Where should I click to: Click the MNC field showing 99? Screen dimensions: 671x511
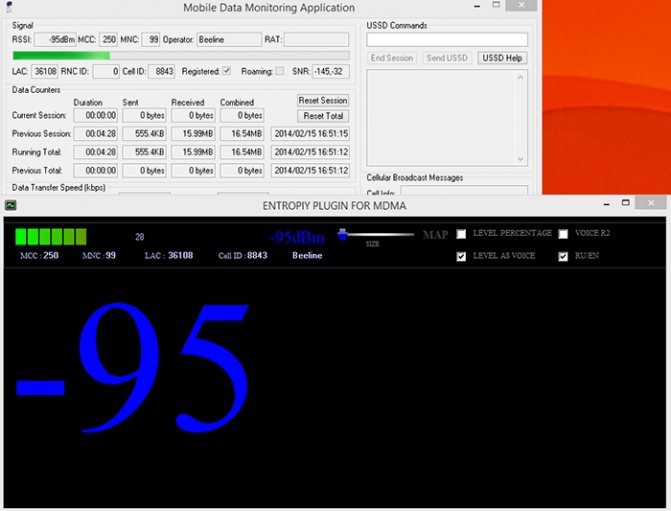tap(151, 39)
